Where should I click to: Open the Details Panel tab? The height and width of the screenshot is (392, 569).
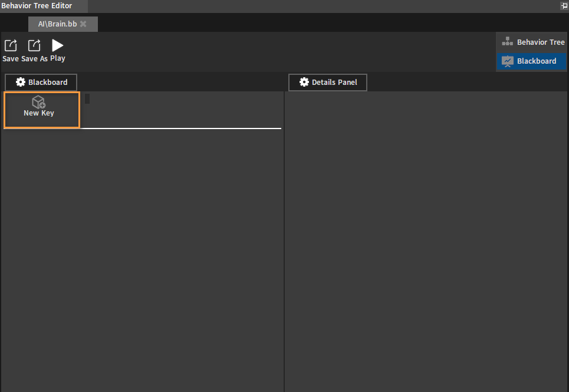click(x=328, y=83)
